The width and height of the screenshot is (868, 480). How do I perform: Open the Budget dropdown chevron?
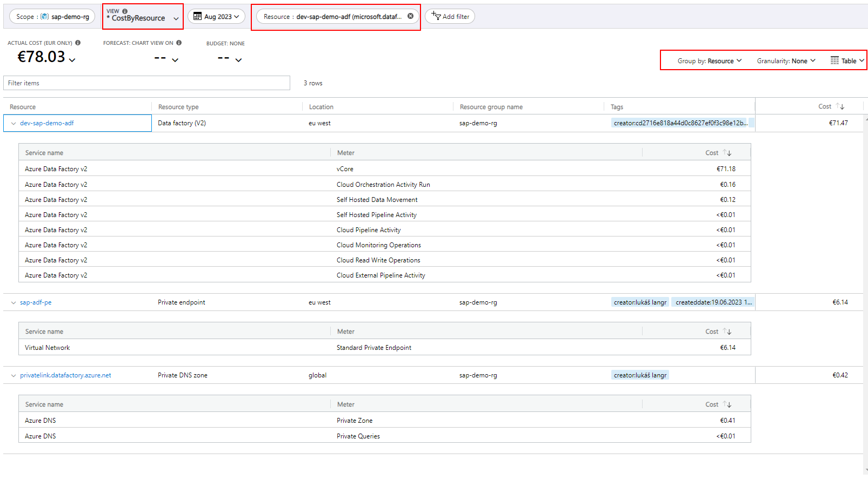coord(238,59)
